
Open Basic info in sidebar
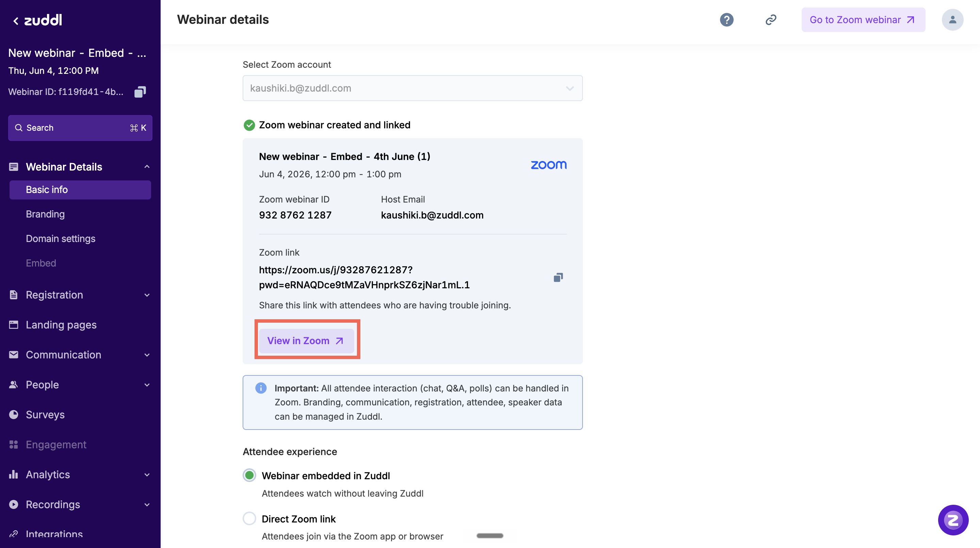click(80, 190)
